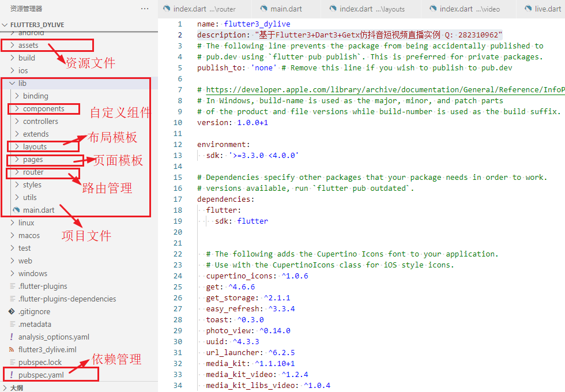
Task: Expand the controllers folder
Action: (17, 121)
